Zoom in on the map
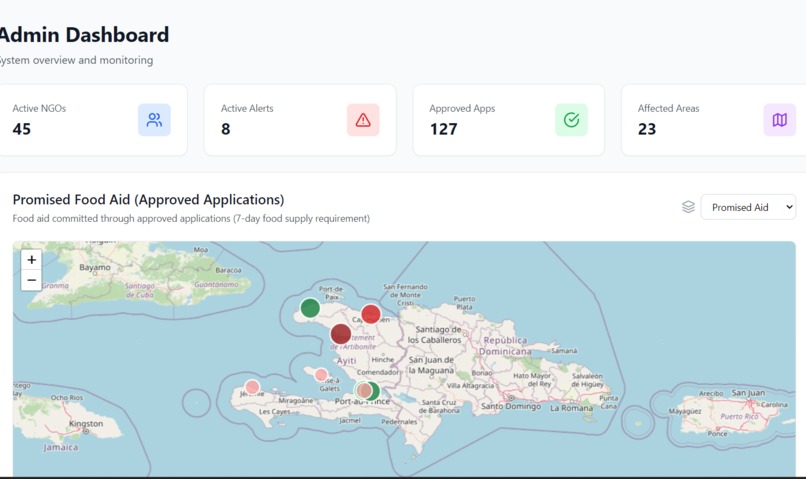 pos(31,260)
